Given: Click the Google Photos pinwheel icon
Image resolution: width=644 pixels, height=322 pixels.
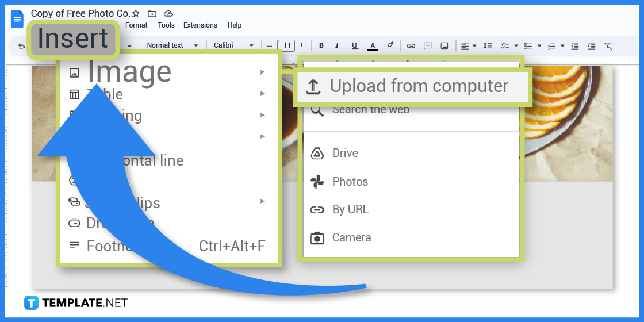Looking at the screenshot, I should tap(317, 182).
